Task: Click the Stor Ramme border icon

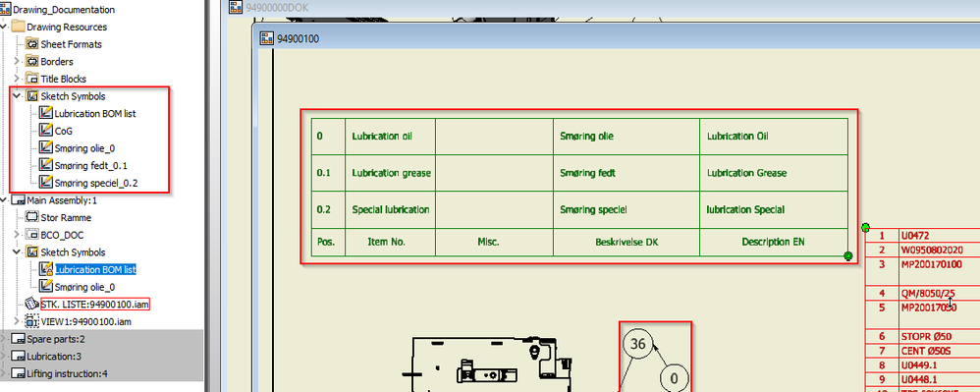Action: click(31, 217)
